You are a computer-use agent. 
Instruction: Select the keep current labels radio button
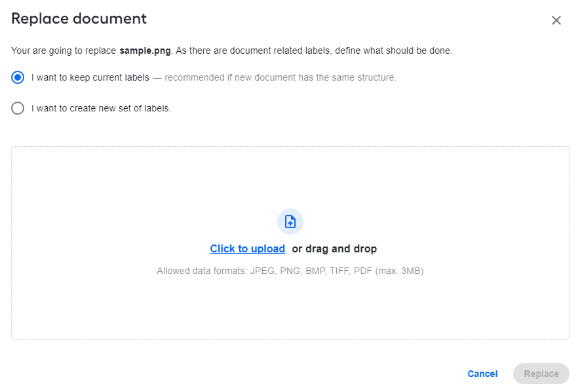[18, 77]
